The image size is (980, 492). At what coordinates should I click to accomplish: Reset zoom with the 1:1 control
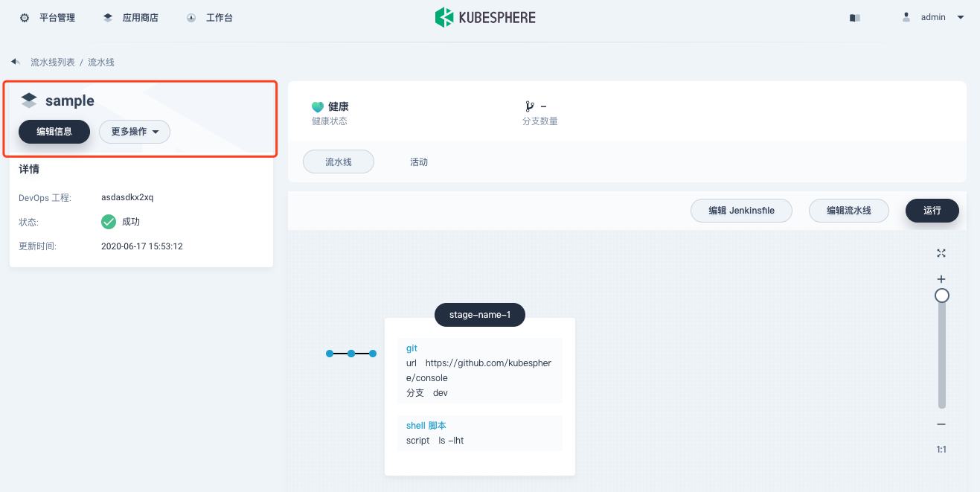coord(941,450)
